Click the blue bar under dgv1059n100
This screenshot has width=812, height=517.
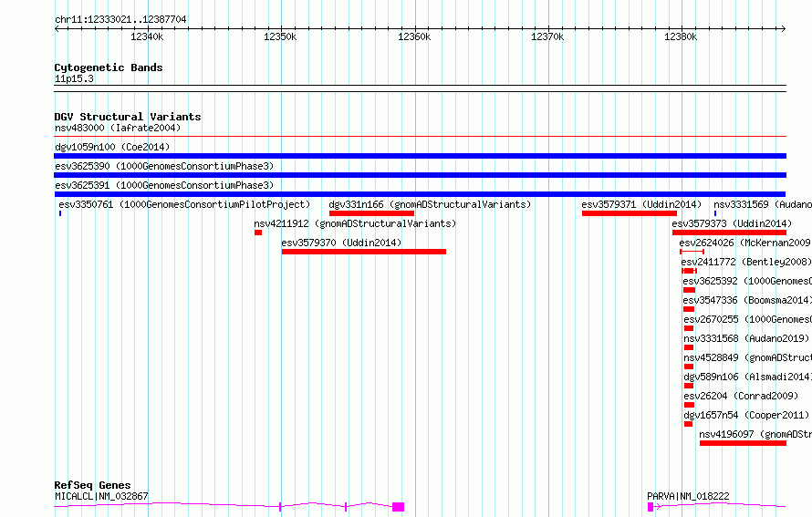420,156
